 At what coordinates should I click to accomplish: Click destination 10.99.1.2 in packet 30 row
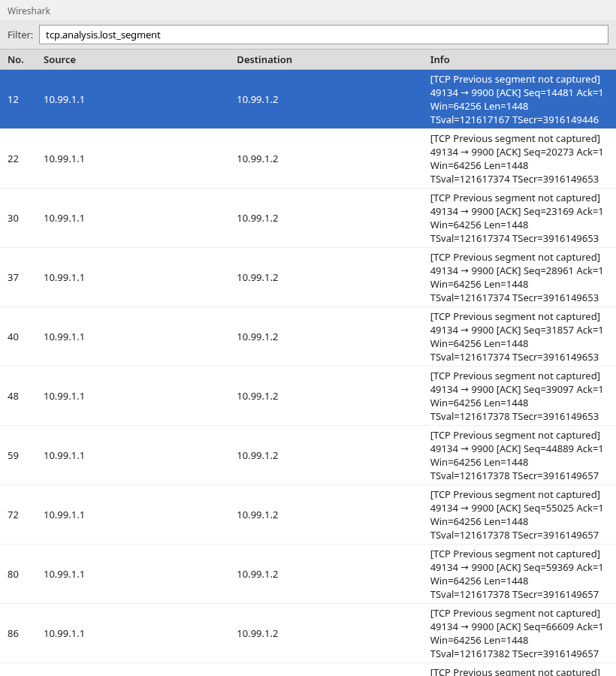[x=258, y=219]
